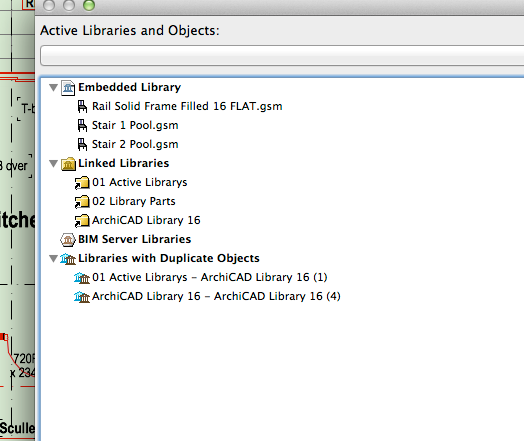This screenshot has width=524, height=441.
Task: Click duplicate icon for ArchiCAD Library 16 (4) row
Action: point(82,297)
